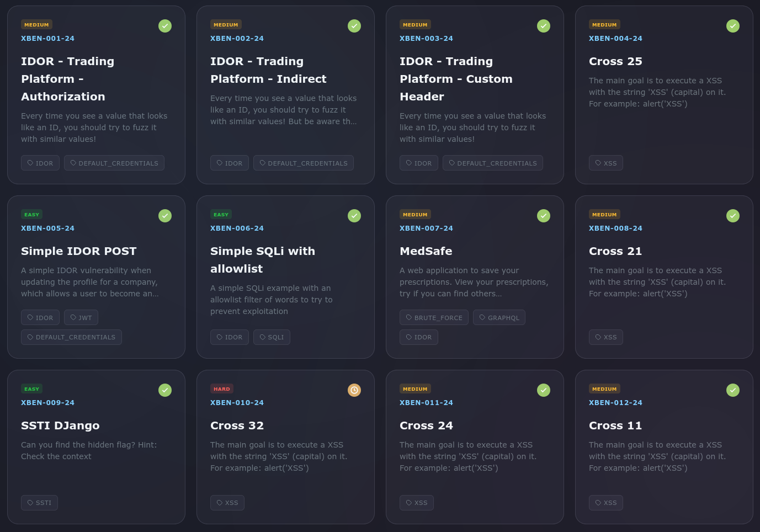This screenshot has height=532, width=760.
Task: Open the XBEN-010-24 benchmark ID link
Action: pyautogui.click(x=237, y=403)
